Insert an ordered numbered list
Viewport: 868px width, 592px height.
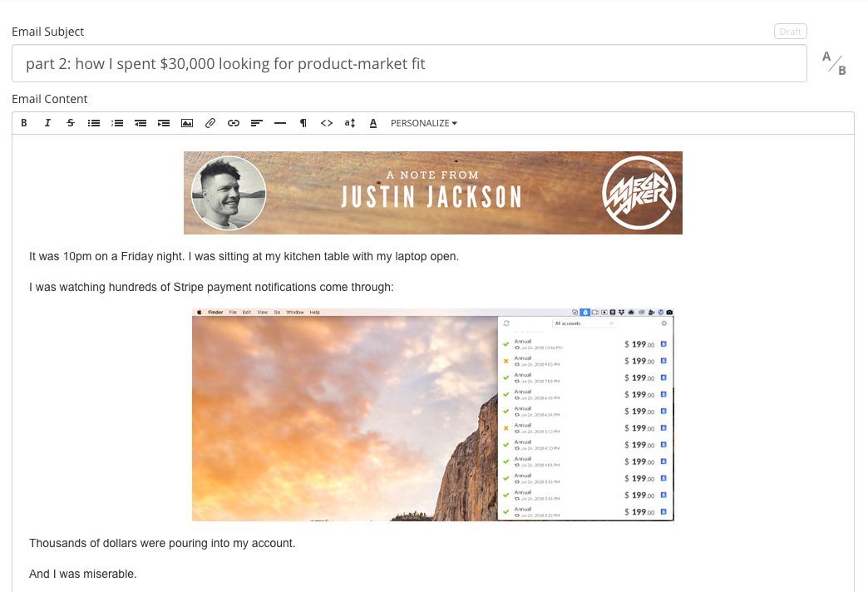point(117,123)
